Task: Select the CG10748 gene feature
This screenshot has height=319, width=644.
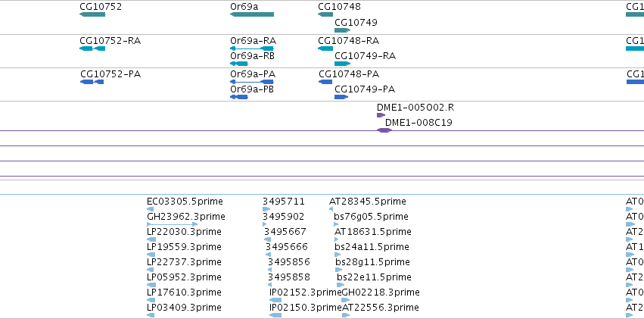Action: pos(325,14)
